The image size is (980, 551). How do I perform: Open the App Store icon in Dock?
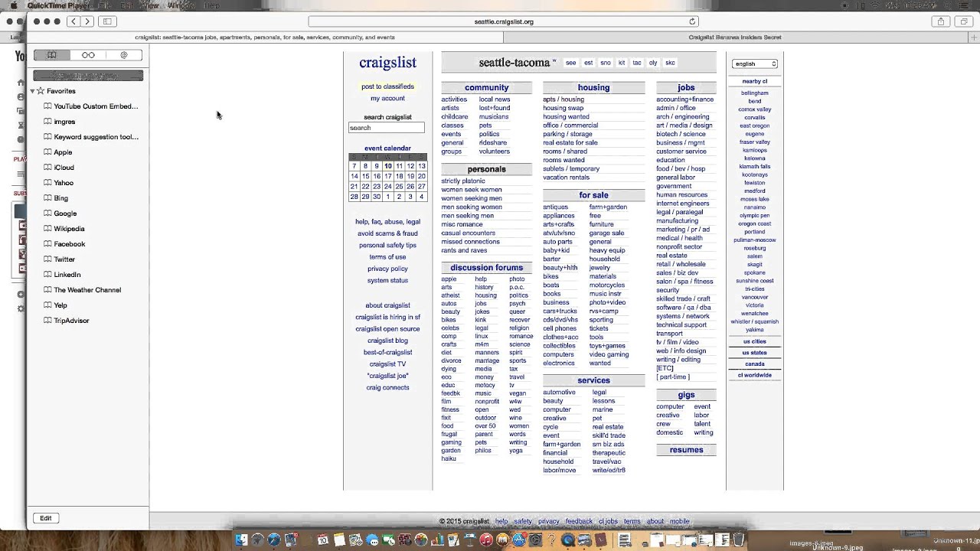pos(519,540)
